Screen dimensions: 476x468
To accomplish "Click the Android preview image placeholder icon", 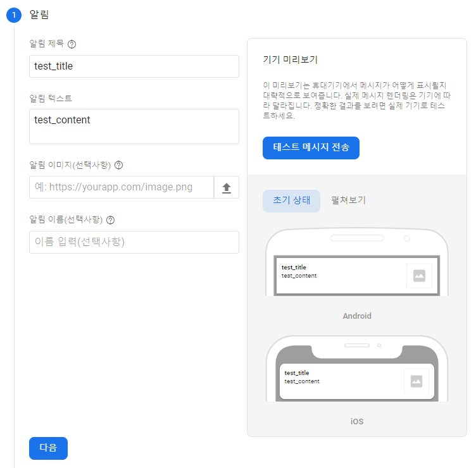I will point(419,276).
